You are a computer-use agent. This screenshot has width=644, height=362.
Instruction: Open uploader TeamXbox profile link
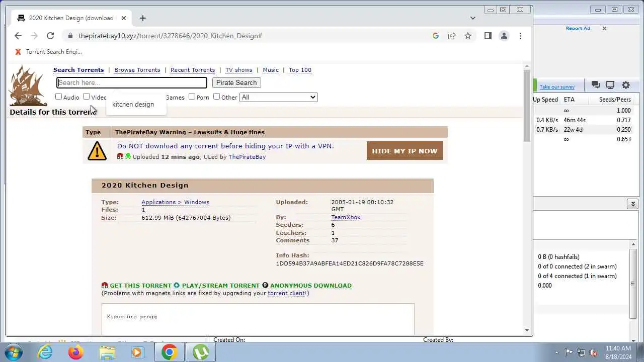click(x=346, y=217)
